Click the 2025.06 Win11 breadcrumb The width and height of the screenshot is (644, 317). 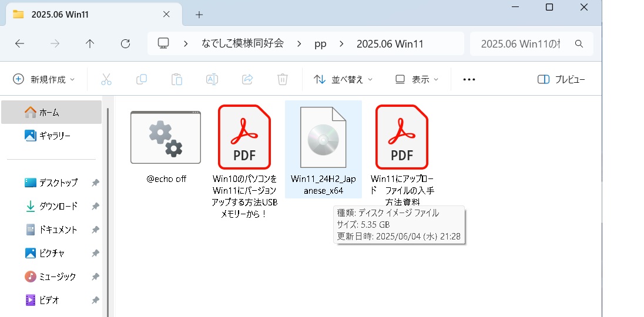390,44
